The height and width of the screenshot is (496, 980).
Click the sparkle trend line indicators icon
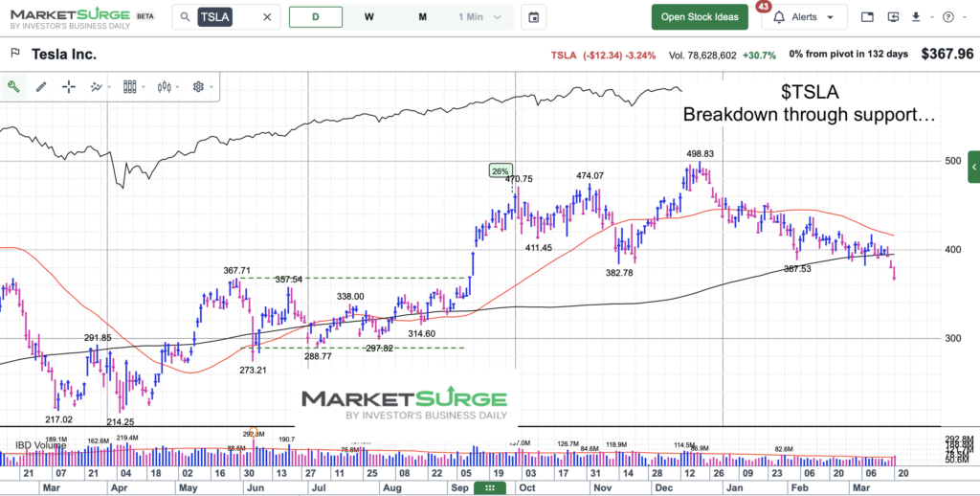[x=96, y=87]
